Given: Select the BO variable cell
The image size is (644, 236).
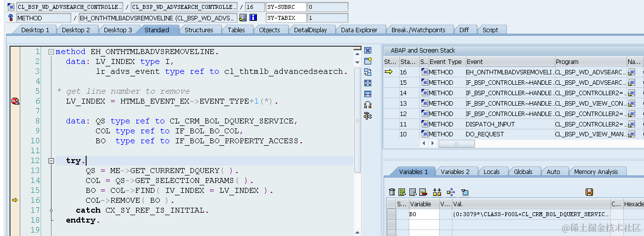Looking at the screenshot, I should tap(423, 214).
